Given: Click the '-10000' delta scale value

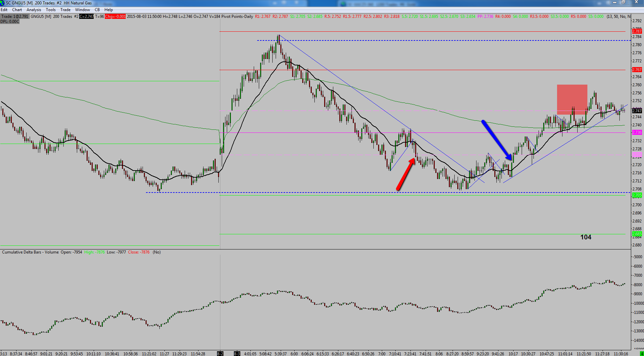Looking at the screenshot, I should tap(638, 303).
